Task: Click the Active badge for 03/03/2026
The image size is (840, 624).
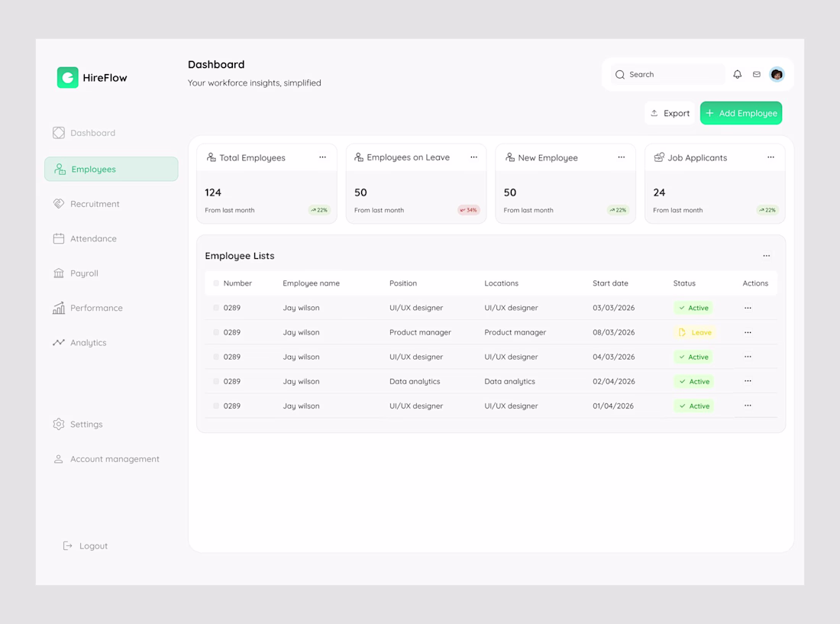Action: 693,308
